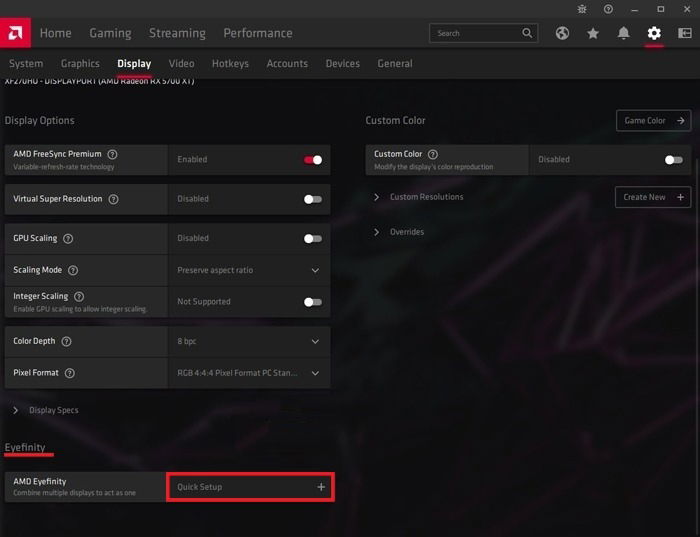Show help for Scaling Mode
The height and width of the screenshot is (537, 700).
point(73,270)
